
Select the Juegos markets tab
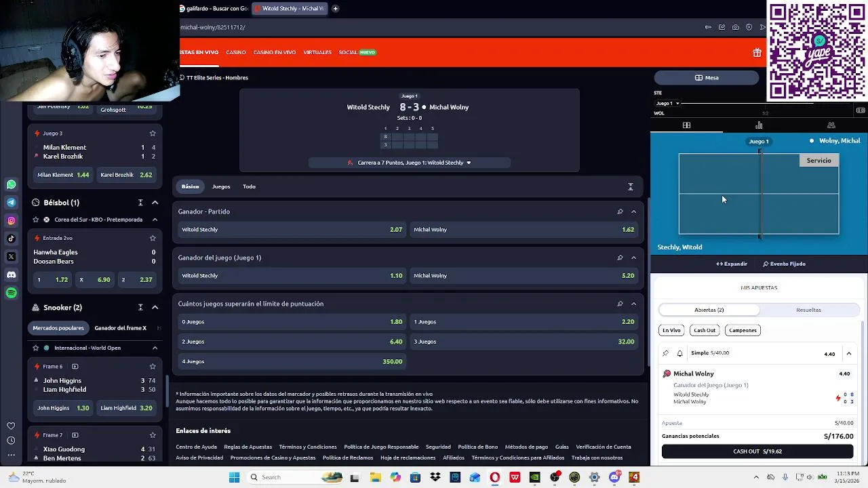click(x=221, y=186)
